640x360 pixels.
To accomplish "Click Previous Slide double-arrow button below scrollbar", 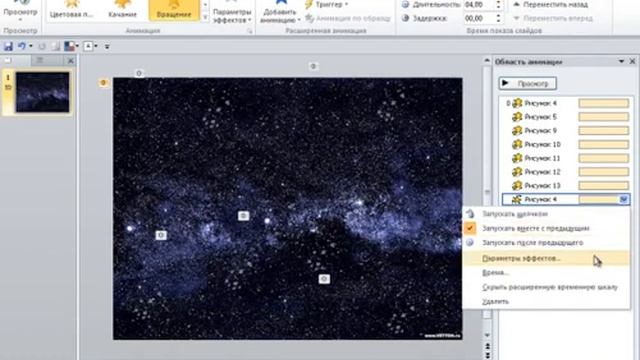I will [487, 346].
